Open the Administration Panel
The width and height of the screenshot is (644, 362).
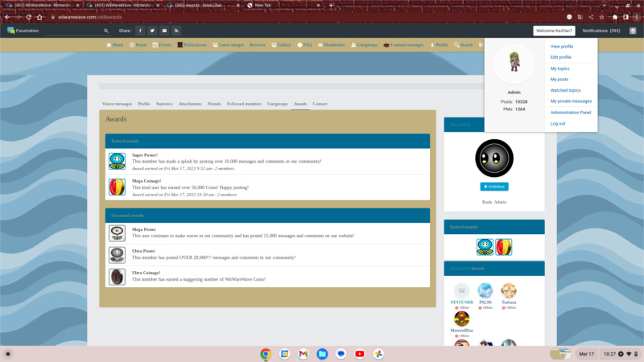[571, 113]
